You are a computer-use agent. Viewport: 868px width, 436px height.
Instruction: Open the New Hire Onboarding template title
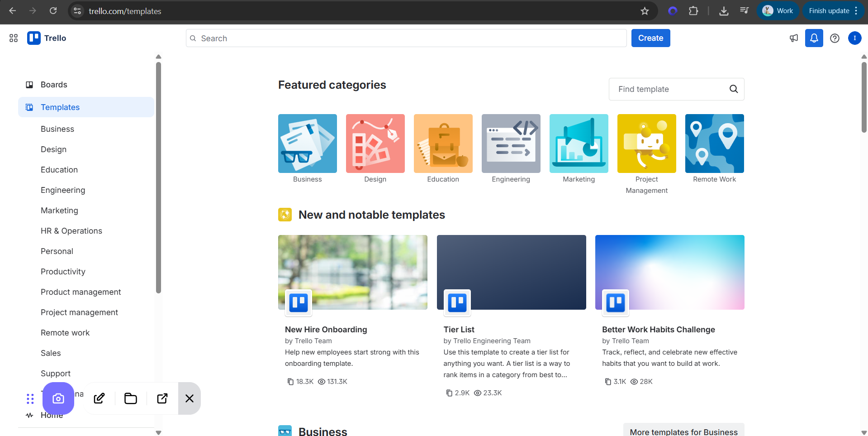click(326, 330)
